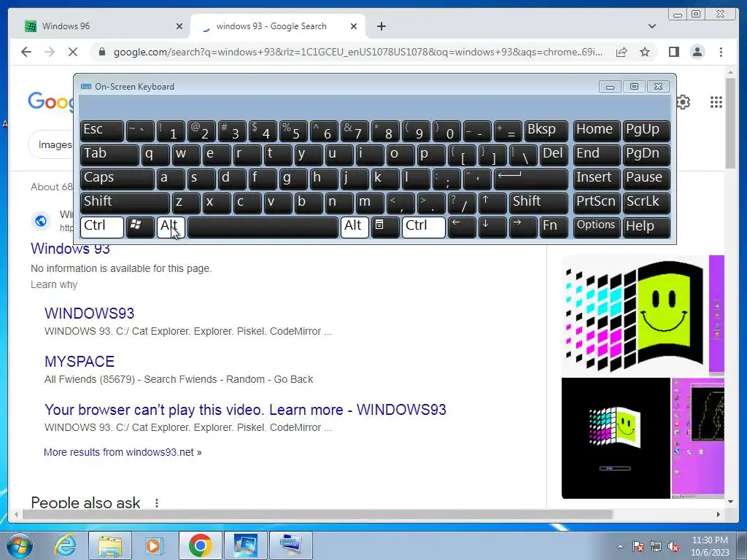The width and height of the screenshot is (747, 560).
Task: Click the PgDn key
Action: (x=646, y=155)
